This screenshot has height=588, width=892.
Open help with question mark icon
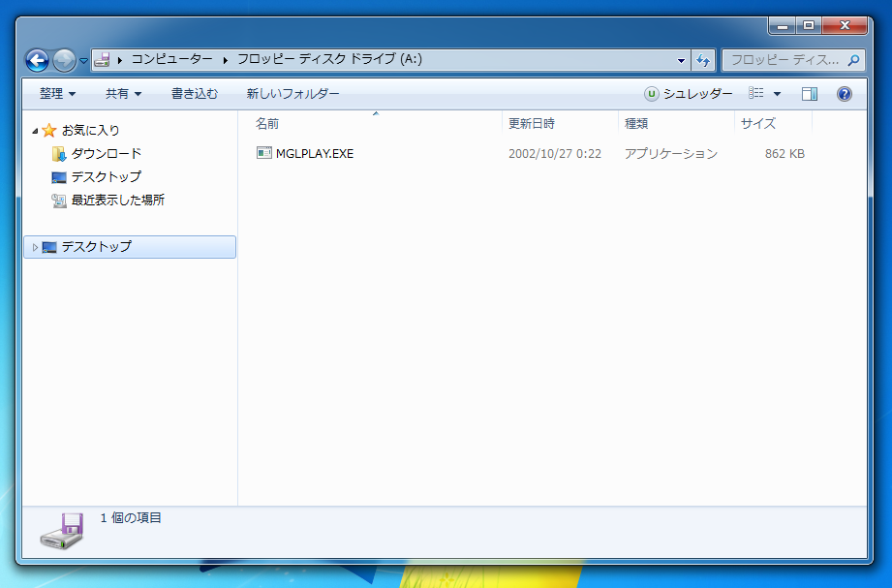pyautogui.click(x=845, y=93)
